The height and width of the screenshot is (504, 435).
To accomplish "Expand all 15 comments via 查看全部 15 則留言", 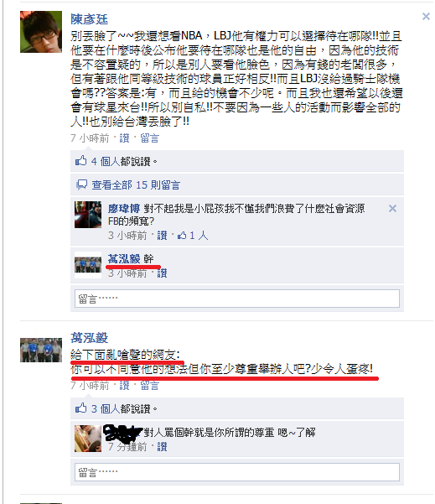I will (136, 185).
